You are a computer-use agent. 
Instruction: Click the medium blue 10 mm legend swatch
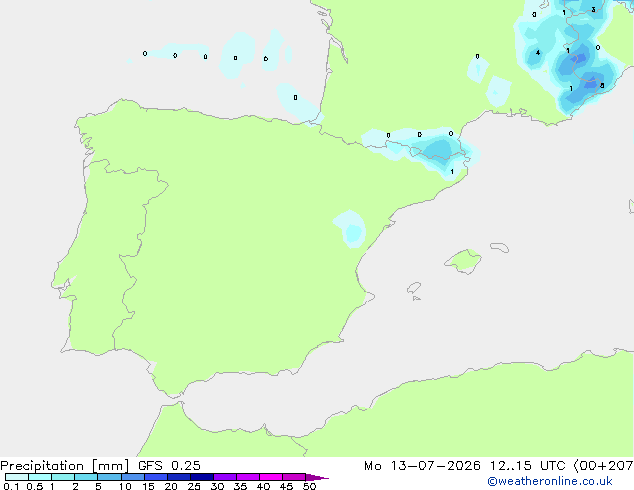tap(133, 477)
